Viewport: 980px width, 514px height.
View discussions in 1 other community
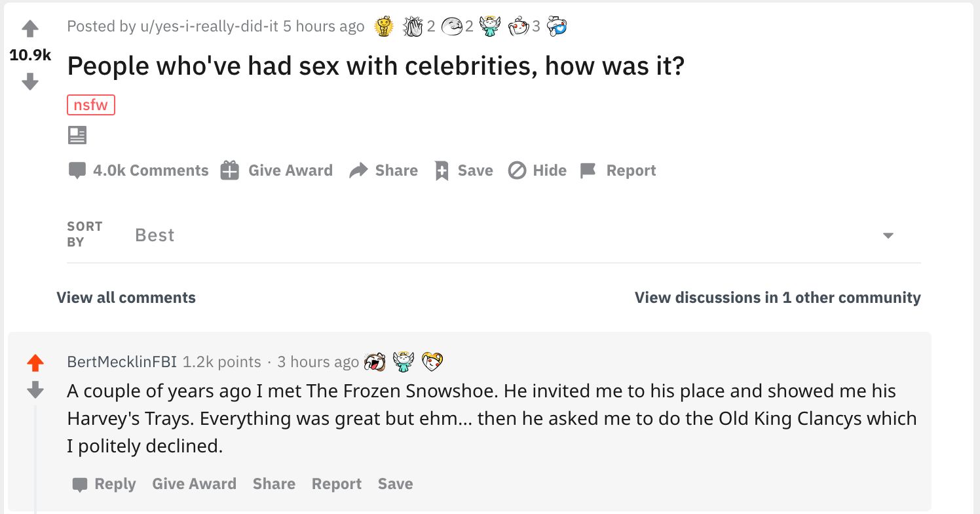778,298
